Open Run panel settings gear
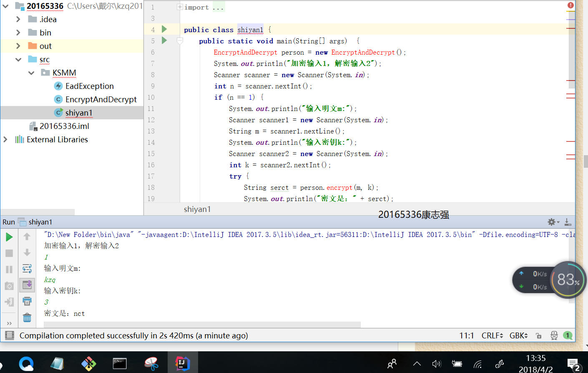The width and height of the screenshot is (588, 373). point(552,222)
